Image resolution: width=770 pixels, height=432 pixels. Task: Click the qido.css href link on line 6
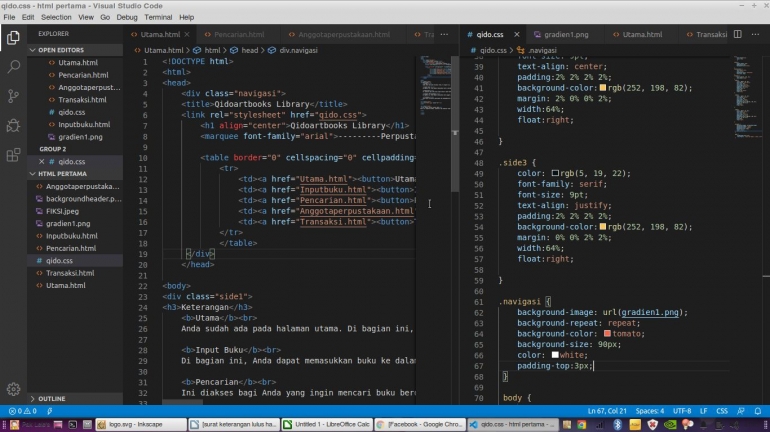[338, 115]
